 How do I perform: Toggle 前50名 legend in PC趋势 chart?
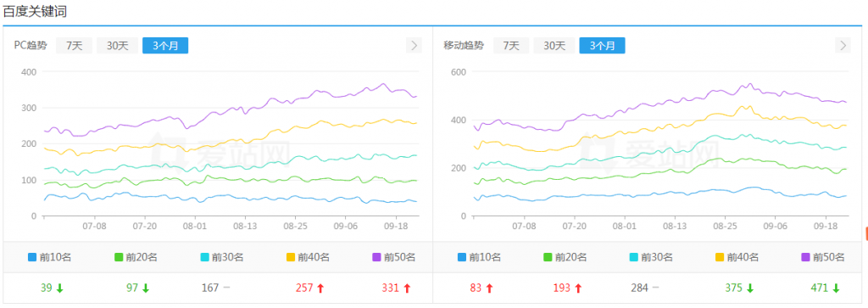tap(393, 257)
